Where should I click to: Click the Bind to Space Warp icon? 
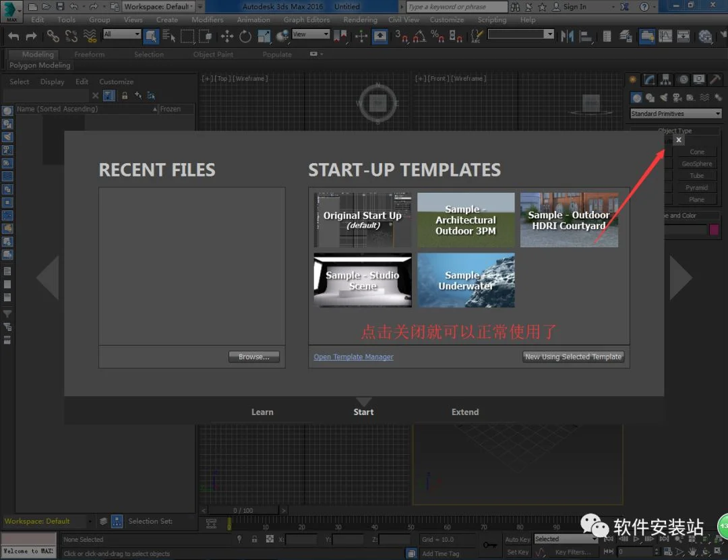coord(90,36)
